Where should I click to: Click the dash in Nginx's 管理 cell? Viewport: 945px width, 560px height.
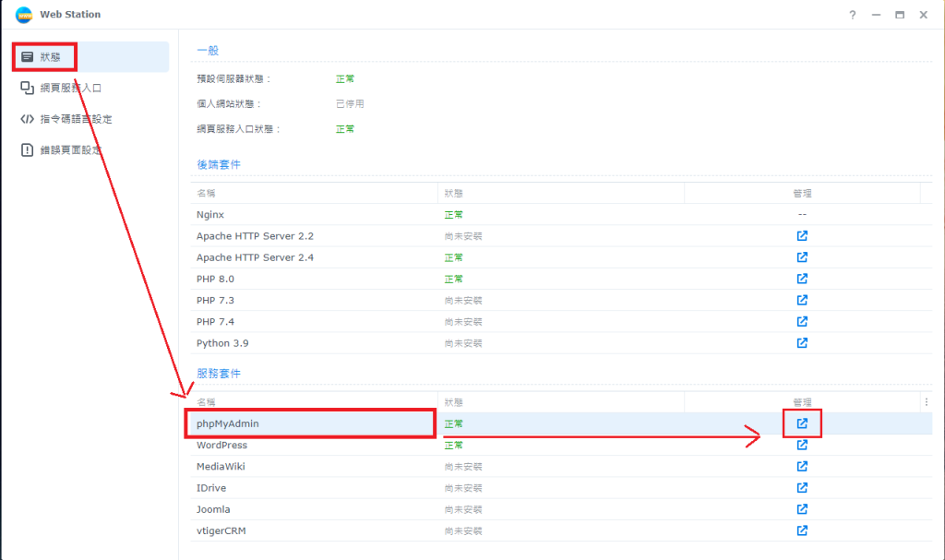pos(802,215)
